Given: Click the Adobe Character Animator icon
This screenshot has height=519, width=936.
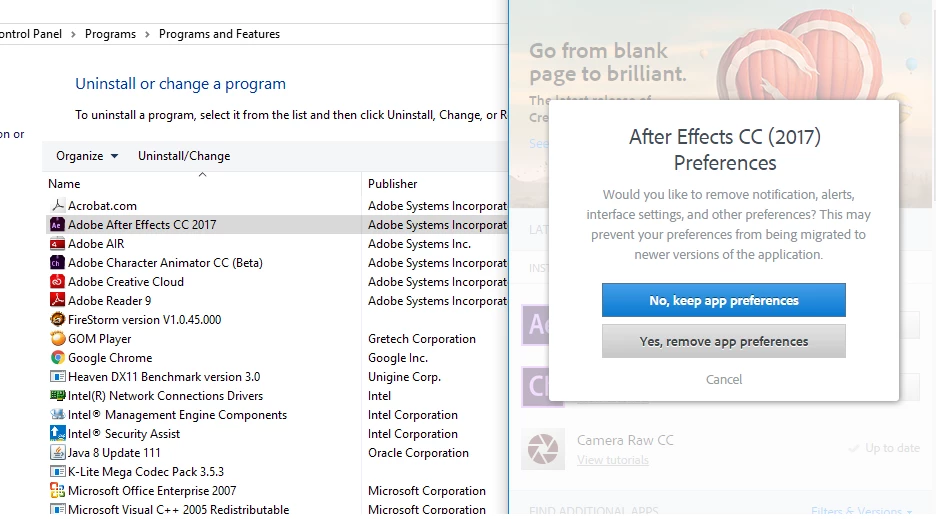Looking at the screenshot, I should coord(57,263).
